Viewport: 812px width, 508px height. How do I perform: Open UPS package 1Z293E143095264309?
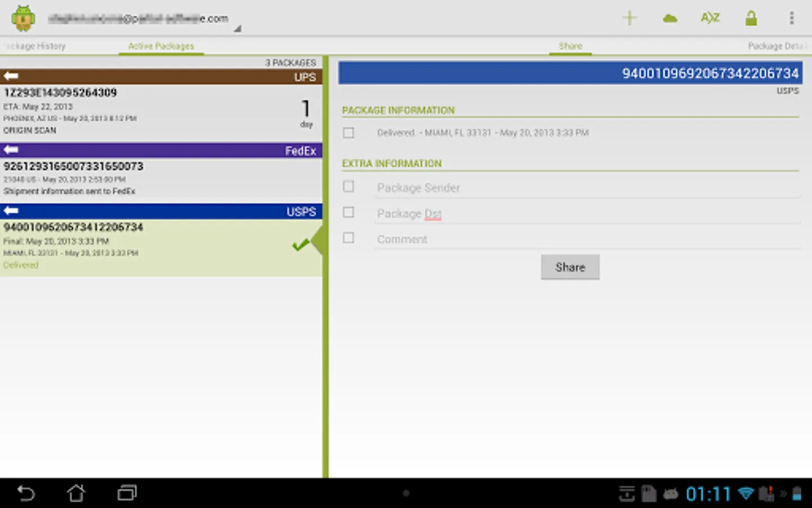point(161,112)
